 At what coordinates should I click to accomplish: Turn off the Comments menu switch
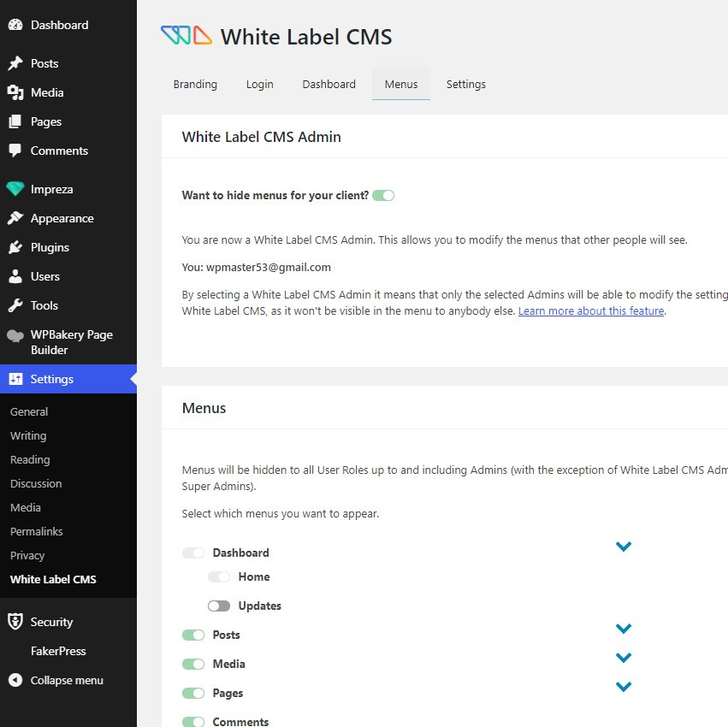pos(193,722)
